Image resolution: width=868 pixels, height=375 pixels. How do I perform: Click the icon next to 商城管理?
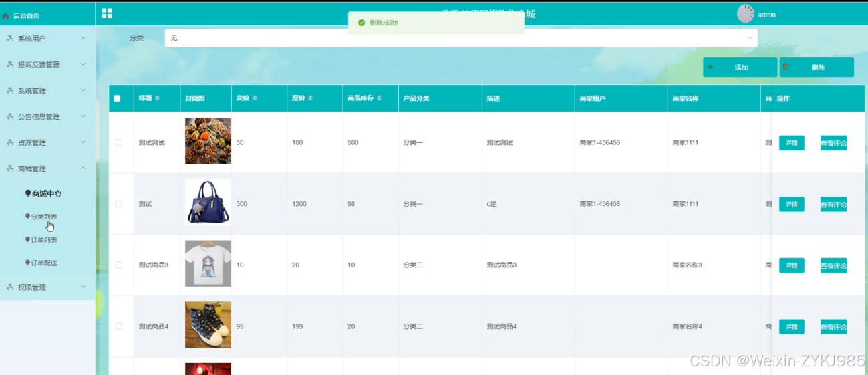(x=10, y=168)
